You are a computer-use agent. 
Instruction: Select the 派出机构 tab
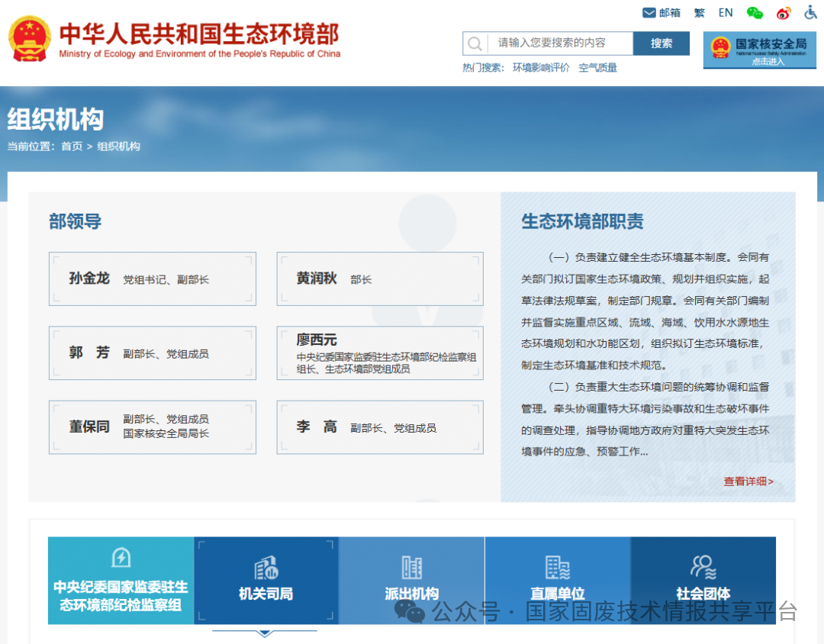coord(412,580)
